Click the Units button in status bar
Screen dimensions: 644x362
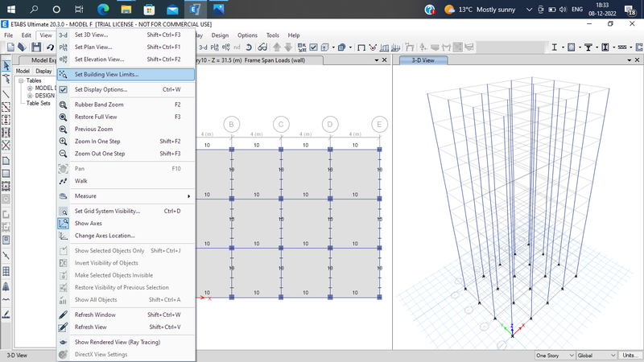[630, 355]
